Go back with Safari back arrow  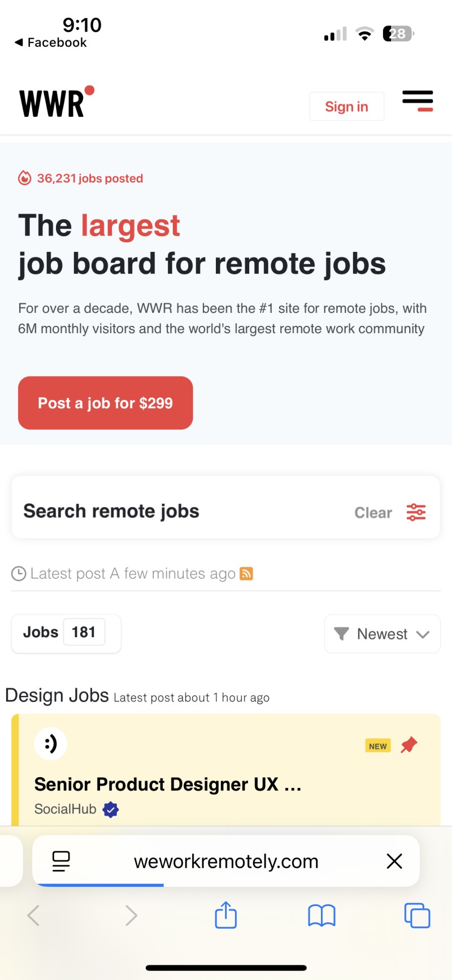33,915
